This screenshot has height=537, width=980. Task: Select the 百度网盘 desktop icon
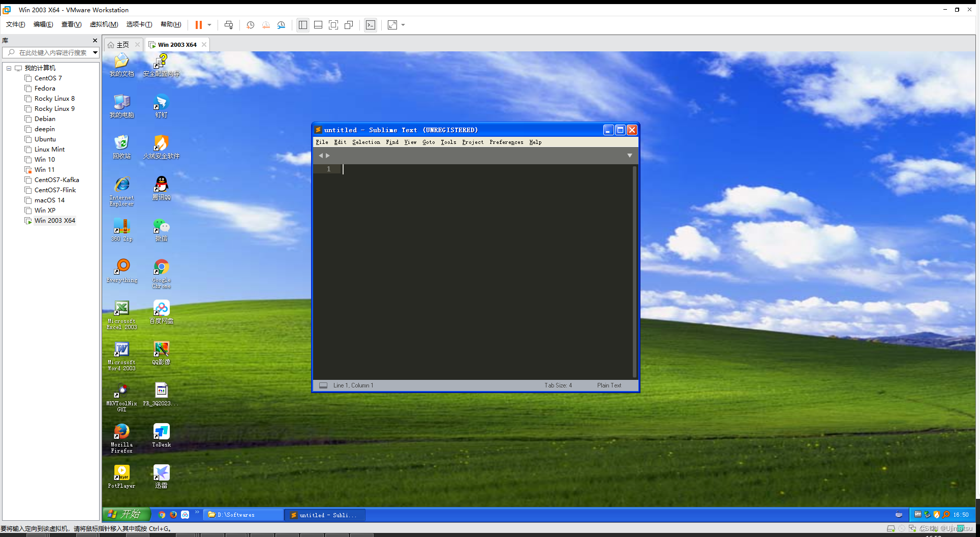tap(161, 312)
